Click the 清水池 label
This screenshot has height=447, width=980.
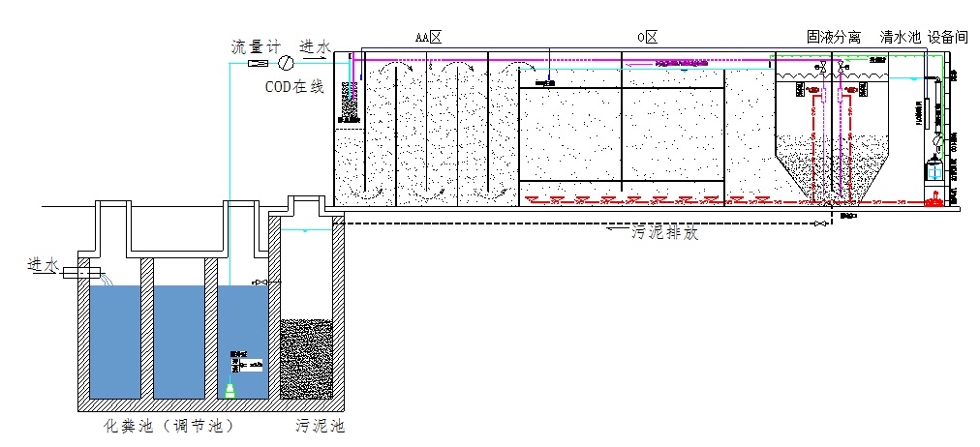[900, 37]
